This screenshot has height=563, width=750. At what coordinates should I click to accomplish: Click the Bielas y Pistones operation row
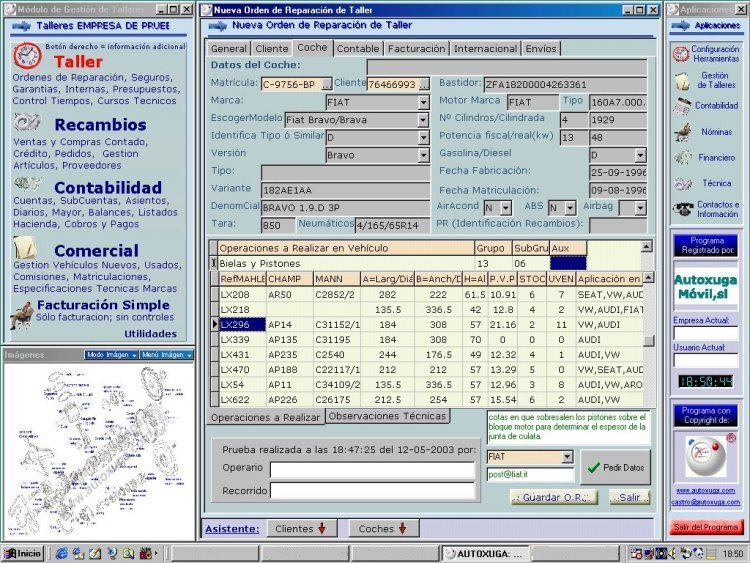pyautogui.click(x=399, y=264)
